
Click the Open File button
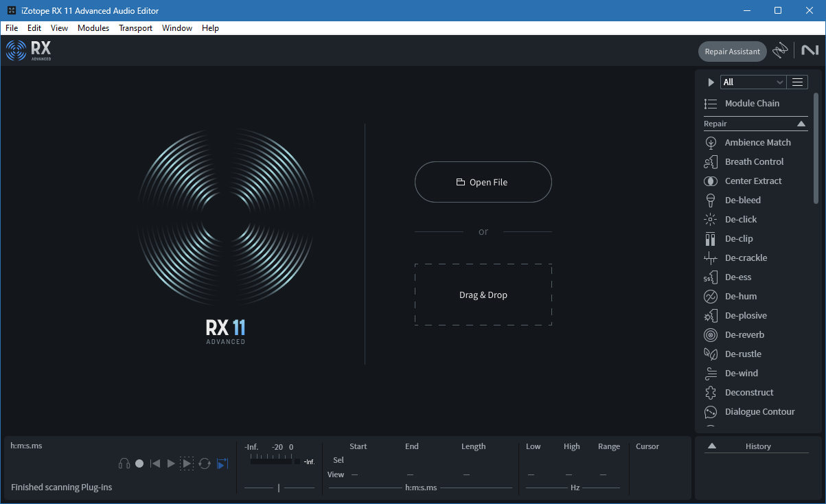pyautogui.click(x=483, y=182)
